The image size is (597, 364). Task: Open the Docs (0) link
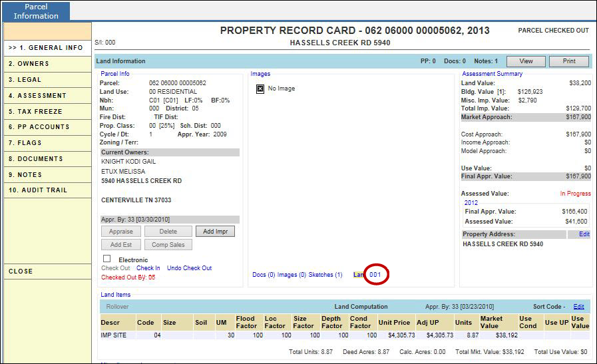click(x=264, y=275)
